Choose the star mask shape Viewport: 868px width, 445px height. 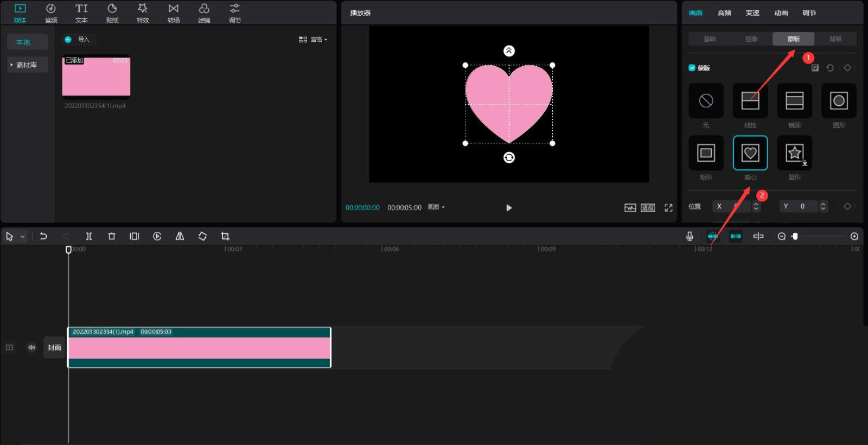pyautogui.click(x=794, y=153)
